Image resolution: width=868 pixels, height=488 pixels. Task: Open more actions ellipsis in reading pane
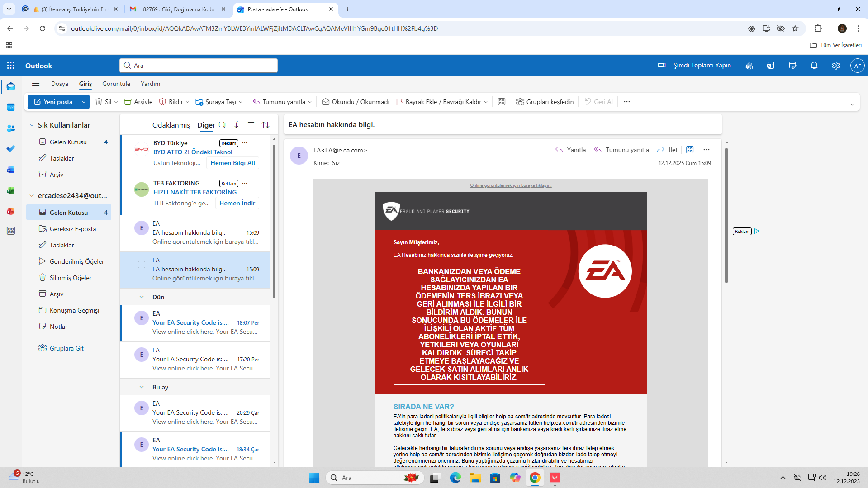707,150
